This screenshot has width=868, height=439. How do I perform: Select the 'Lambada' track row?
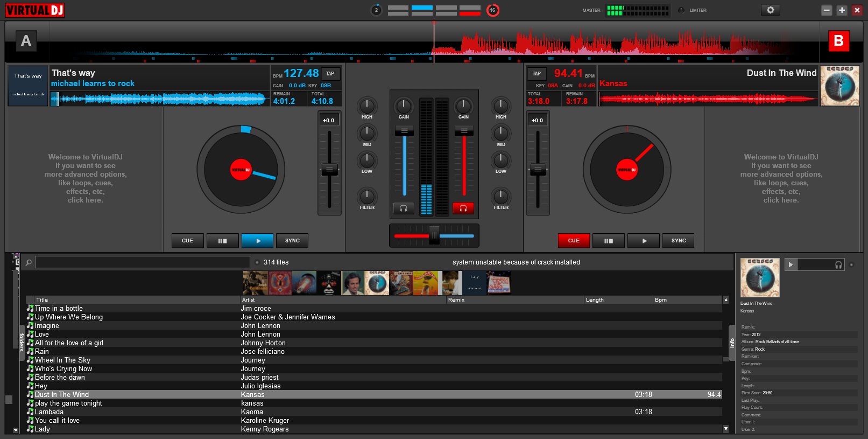point(374,412)
